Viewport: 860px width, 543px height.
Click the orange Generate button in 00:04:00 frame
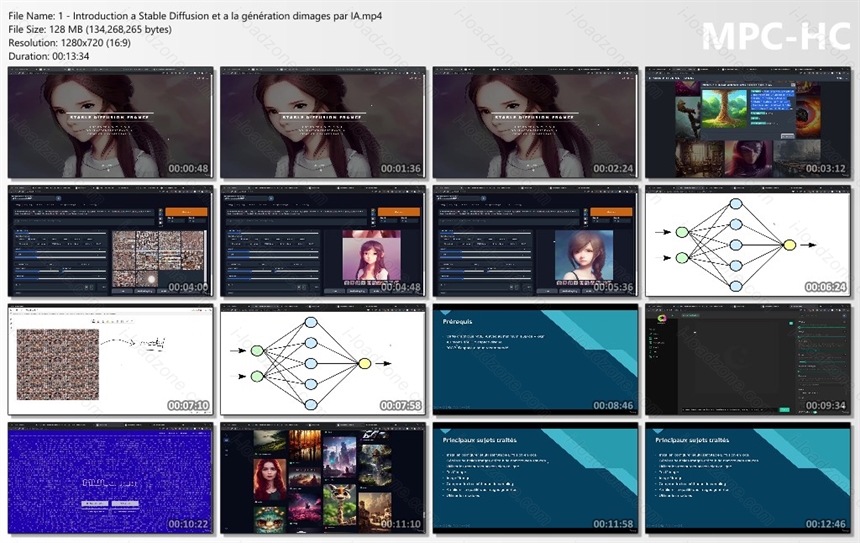click(186, 212)
